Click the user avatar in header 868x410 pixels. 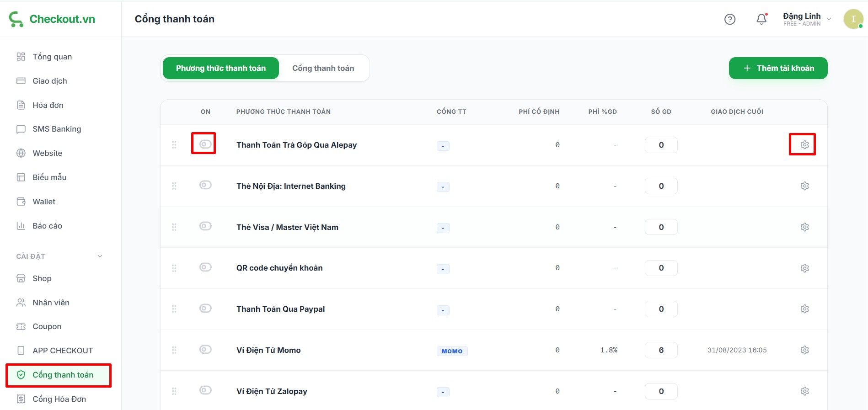853,19
